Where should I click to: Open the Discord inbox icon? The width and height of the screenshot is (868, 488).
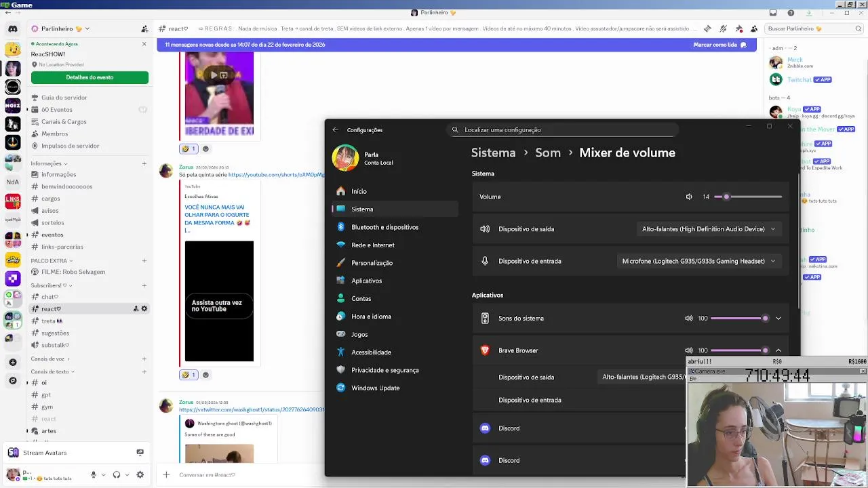pos(773,13)
